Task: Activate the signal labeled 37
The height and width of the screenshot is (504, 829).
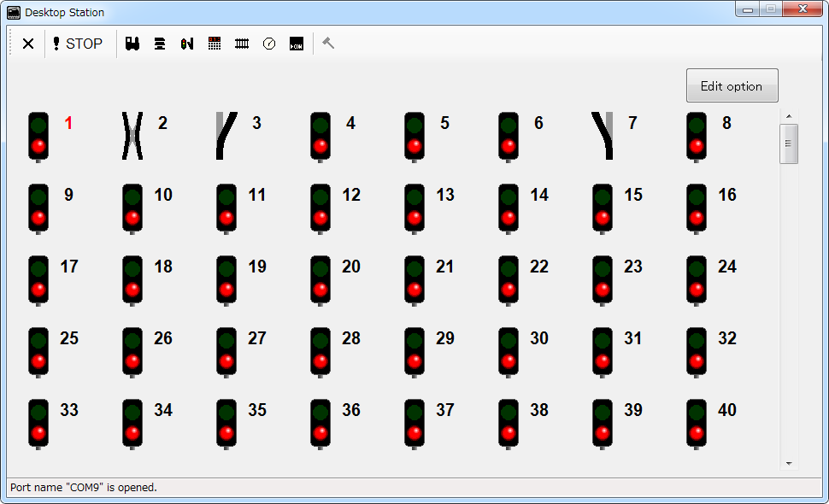Action: coord(414,424)
